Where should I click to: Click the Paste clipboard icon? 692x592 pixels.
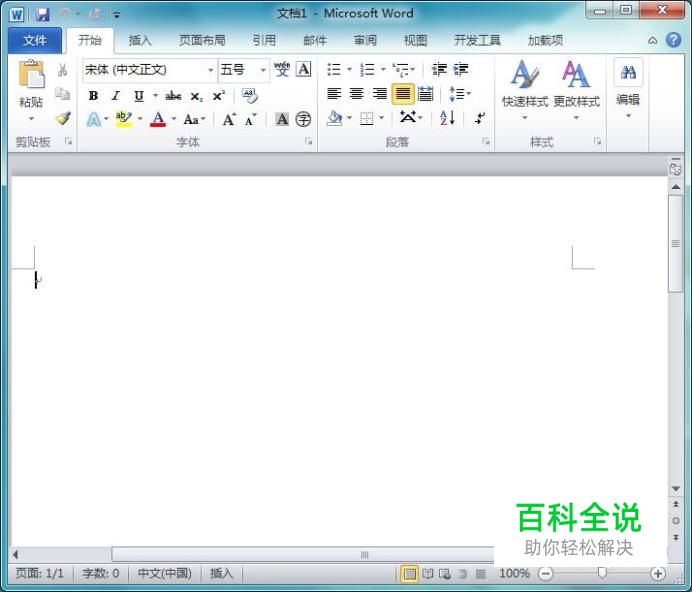(31, 74)
